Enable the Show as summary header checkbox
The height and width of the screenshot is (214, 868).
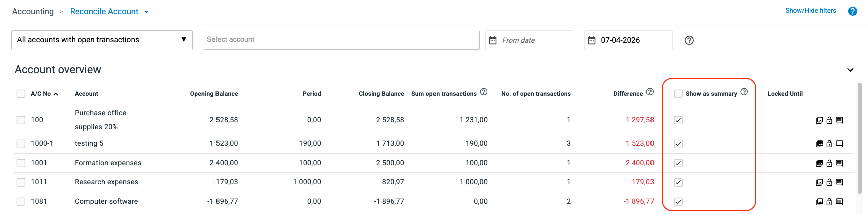(x=678, y=94)
